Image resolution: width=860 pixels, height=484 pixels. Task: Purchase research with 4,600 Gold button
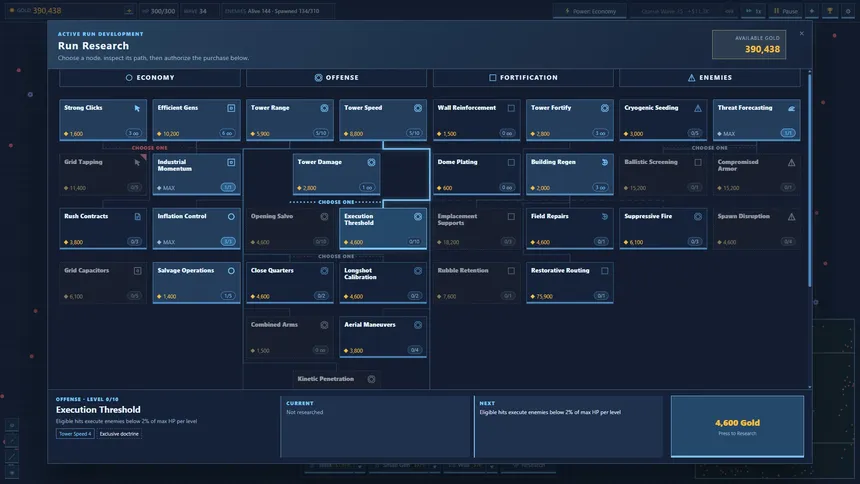click(x=737, y=426)
